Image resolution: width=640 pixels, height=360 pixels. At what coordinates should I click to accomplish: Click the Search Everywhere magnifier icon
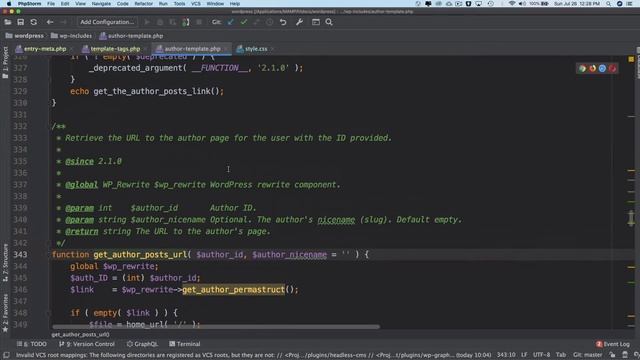(x=329, y=22)
